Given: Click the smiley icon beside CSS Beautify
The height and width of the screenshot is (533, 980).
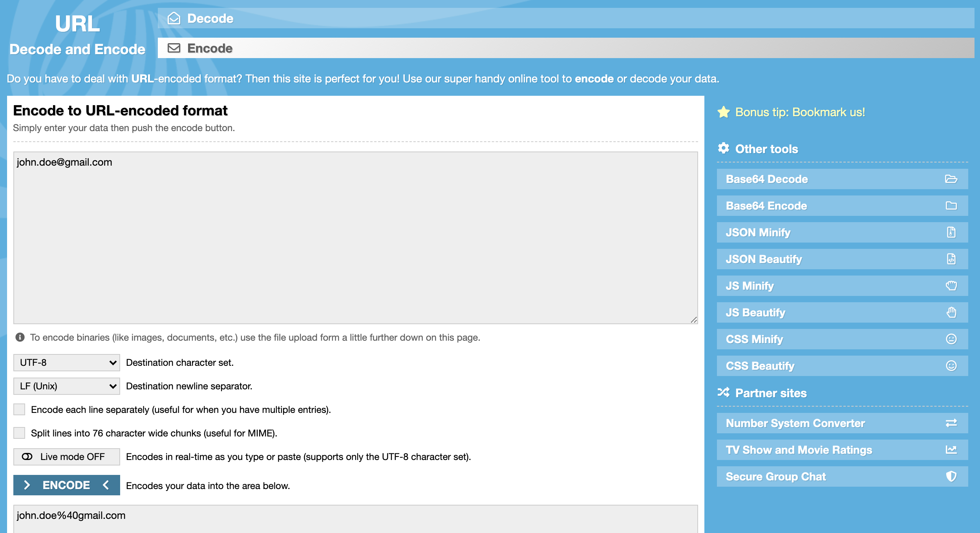Looking at the screenshot, I should point(951,366).
